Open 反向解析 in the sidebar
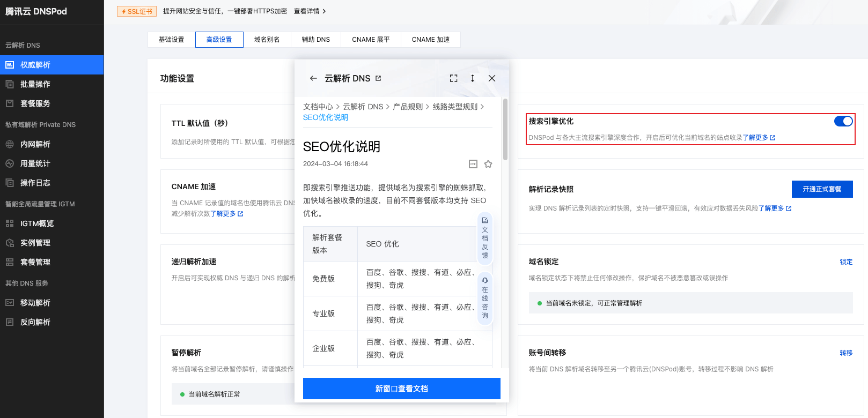 pyautogui.click(x=52, y=322)
